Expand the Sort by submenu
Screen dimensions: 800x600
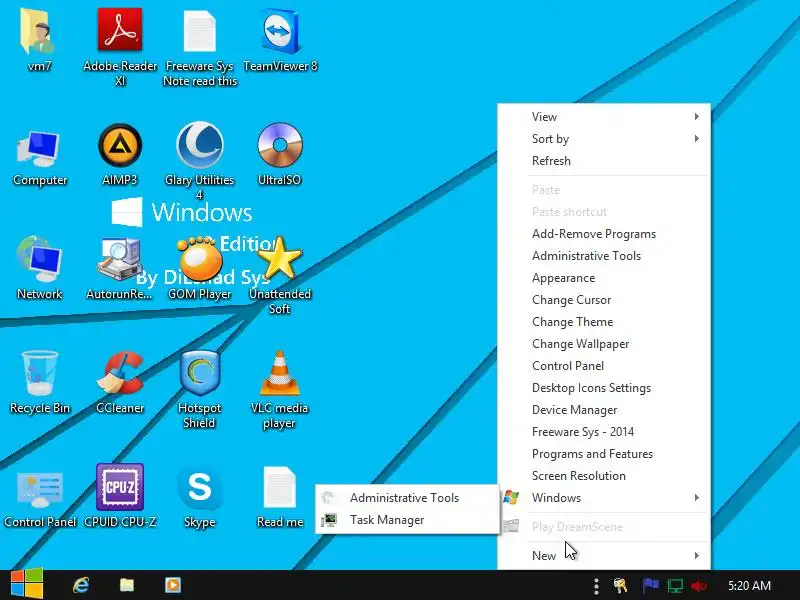tap(604, 139)
